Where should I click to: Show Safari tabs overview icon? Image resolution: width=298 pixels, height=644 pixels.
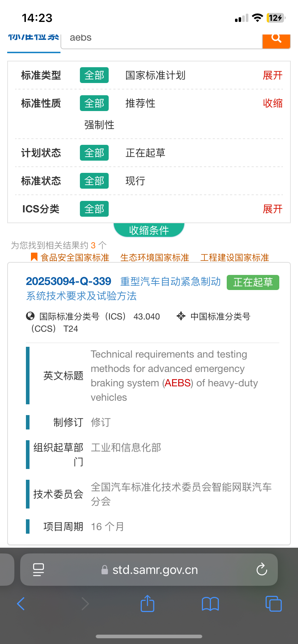[273, 604]
